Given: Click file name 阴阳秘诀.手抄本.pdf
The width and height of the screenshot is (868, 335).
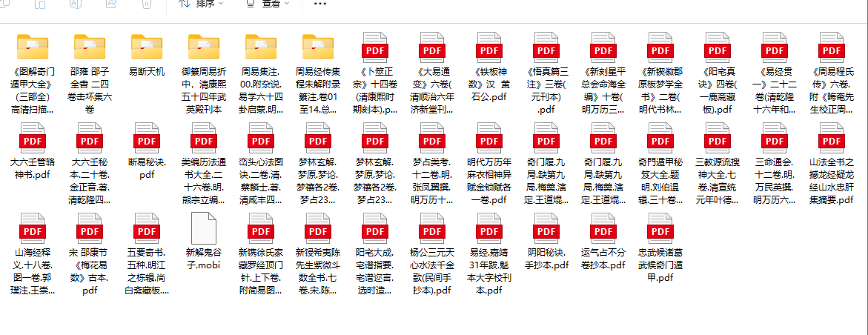Looking at the screenshot, I should 548,259.
